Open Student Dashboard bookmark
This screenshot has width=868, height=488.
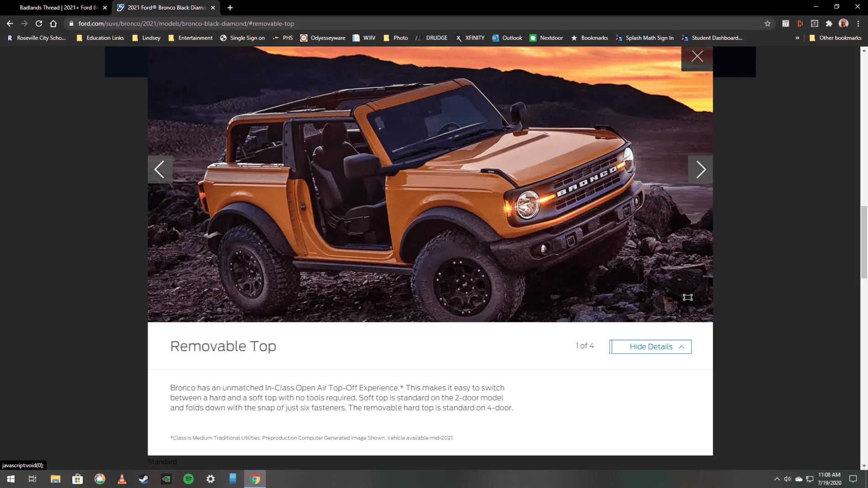pyautogui.click(x=711, y=38)
